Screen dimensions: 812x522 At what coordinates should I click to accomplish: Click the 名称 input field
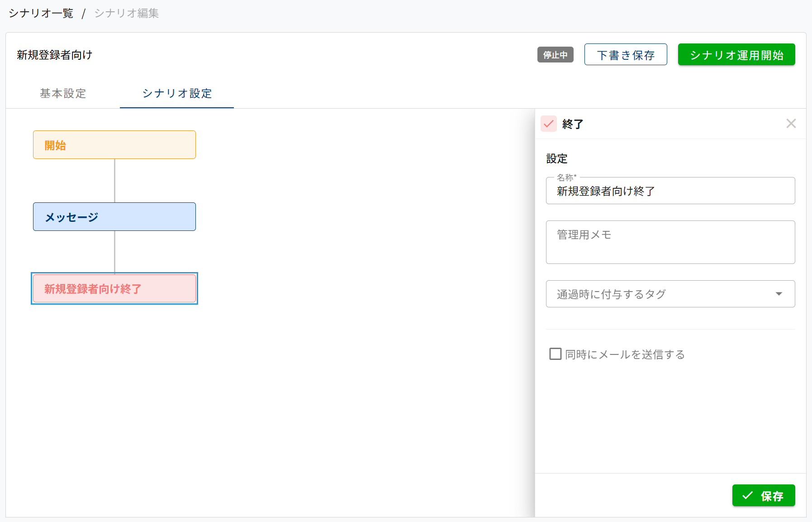click(x=670, y=191)
